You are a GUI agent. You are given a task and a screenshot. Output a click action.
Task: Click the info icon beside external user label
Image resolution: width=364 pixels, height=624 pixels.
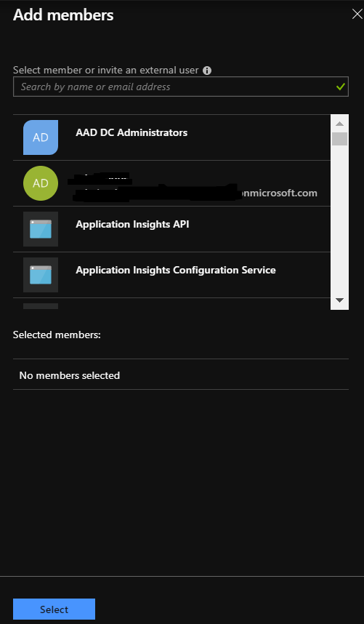[207, 71]
